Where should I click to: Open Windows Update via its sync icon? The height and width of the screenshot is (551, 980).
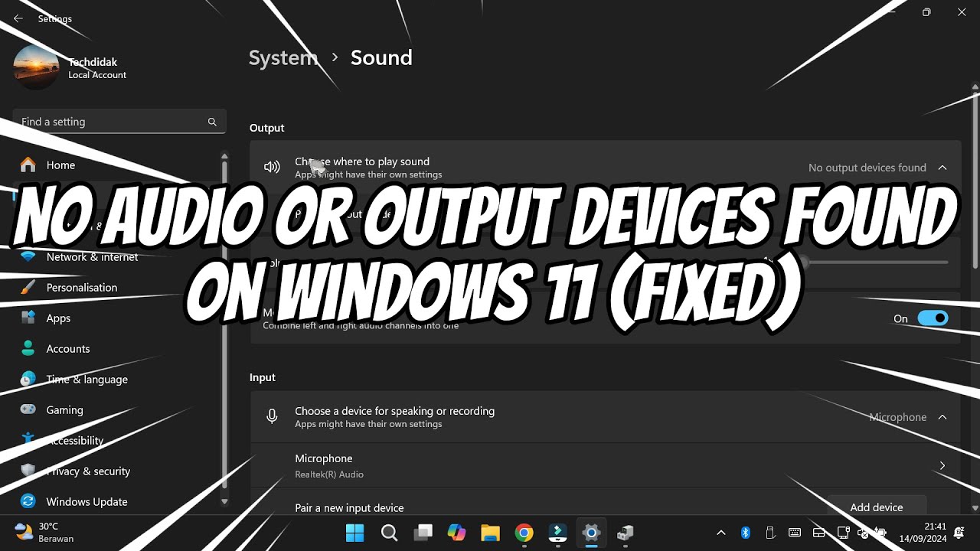click(28, 501)
